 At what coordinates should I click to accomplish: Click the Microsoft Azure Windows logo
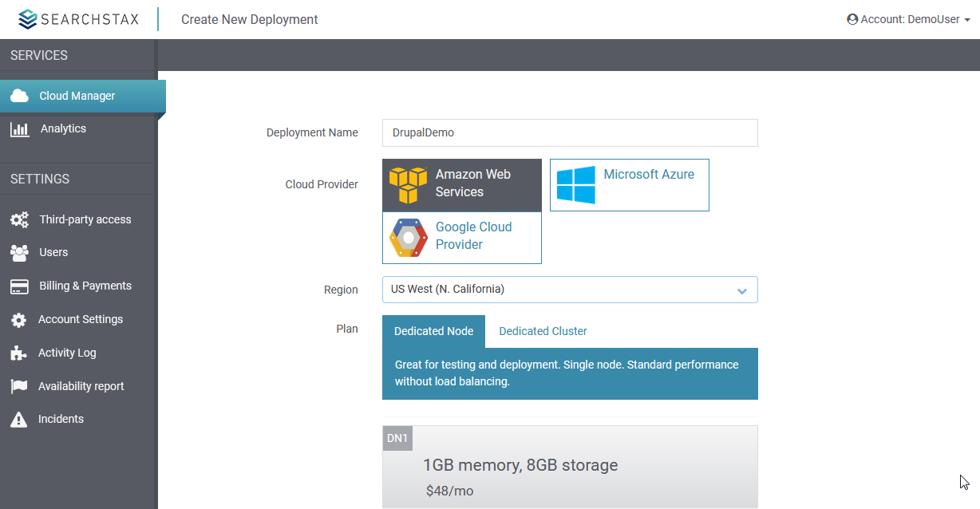pyautogui.click(x=576, y=185)
